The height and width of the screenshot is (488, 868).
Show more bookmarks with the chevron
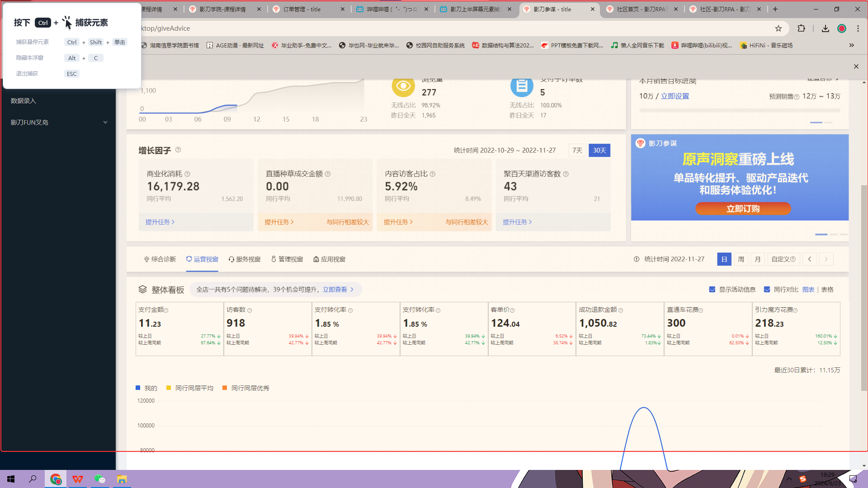pos(851,45)
